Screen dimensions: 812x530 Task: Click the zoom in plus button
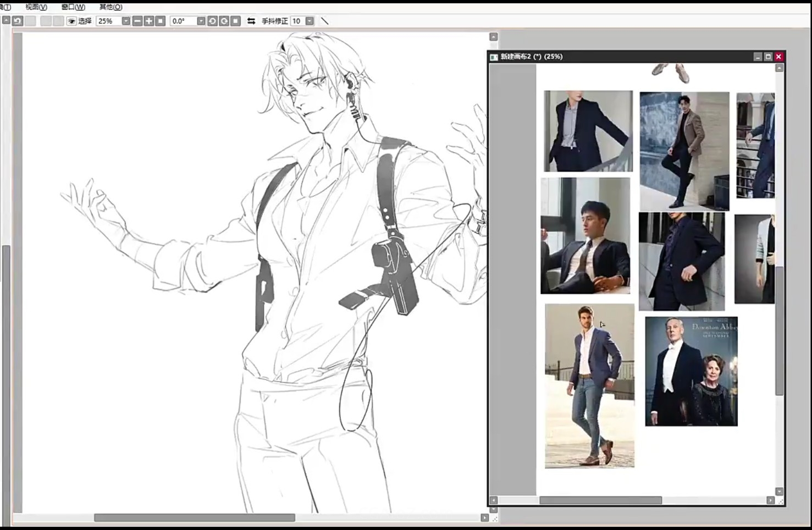(149, 21)
